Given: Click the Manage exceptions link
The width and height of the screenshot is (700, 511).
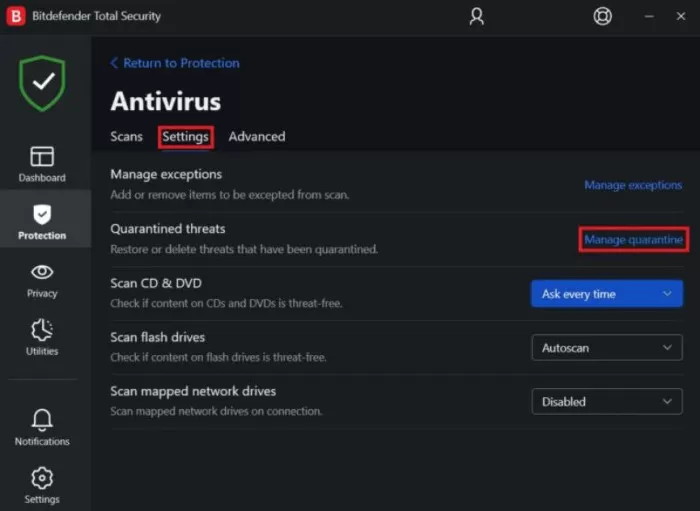Looking at the screenshot, I should (633, 185).
